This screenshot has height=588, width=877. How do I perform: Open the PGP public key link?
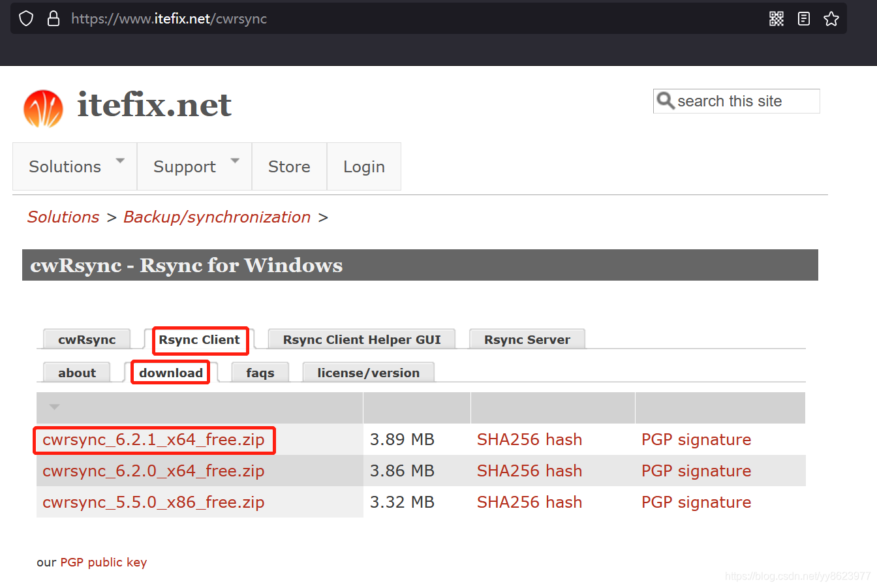click(103, 562)
